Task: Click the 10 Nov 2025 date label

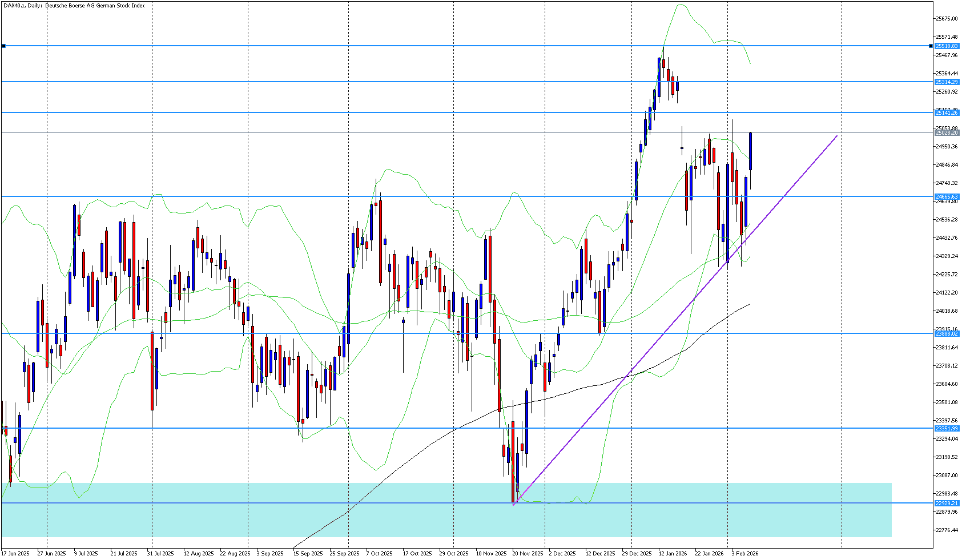Action: [x=491, y=554]
